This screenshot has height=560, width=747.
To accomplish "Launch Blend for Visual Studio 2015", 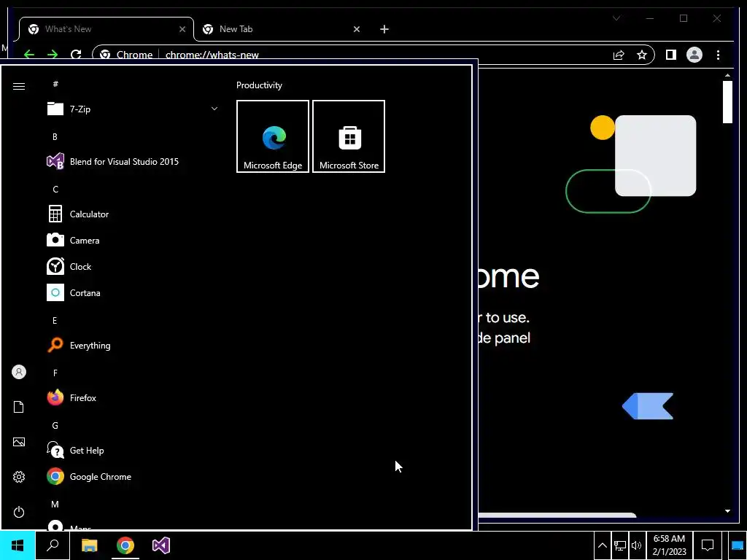I will click(x=133, y=161).
